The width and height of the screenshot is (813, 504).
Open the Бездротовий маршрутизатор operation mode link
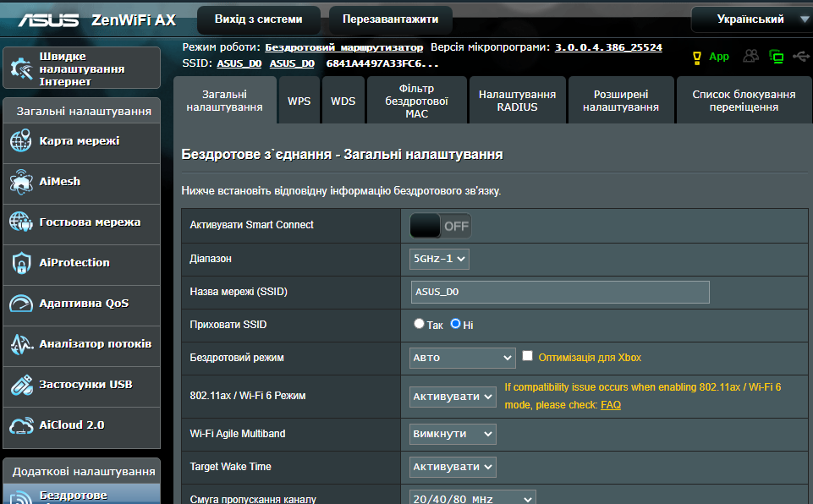(343, 47)
